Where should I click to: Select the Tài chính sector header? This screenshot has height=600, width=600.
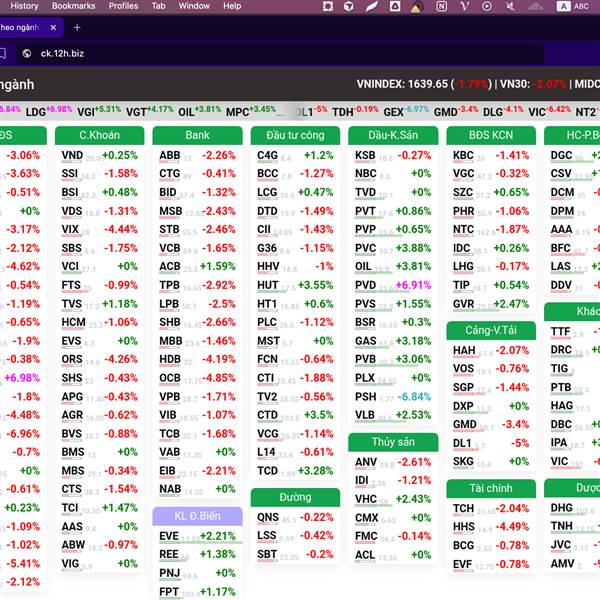[491, 488]
